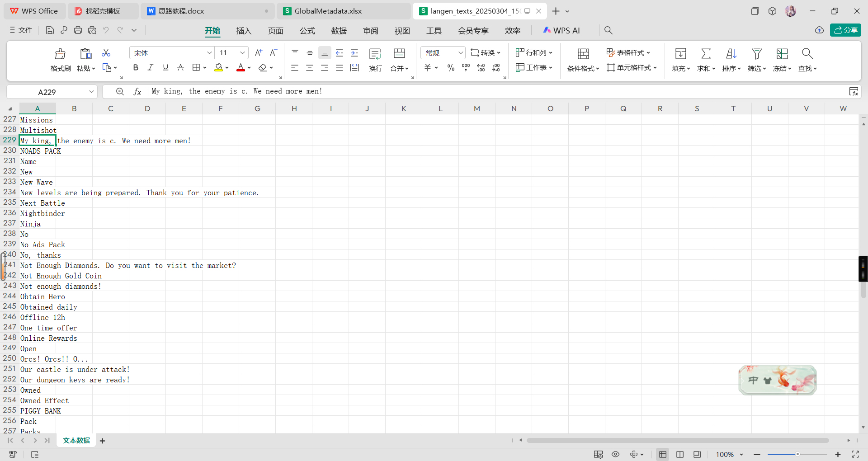Click the Print icon in quick toolbar
This screenshot has width=868, height=461.
pyautogui.click(x=78, y=30)
